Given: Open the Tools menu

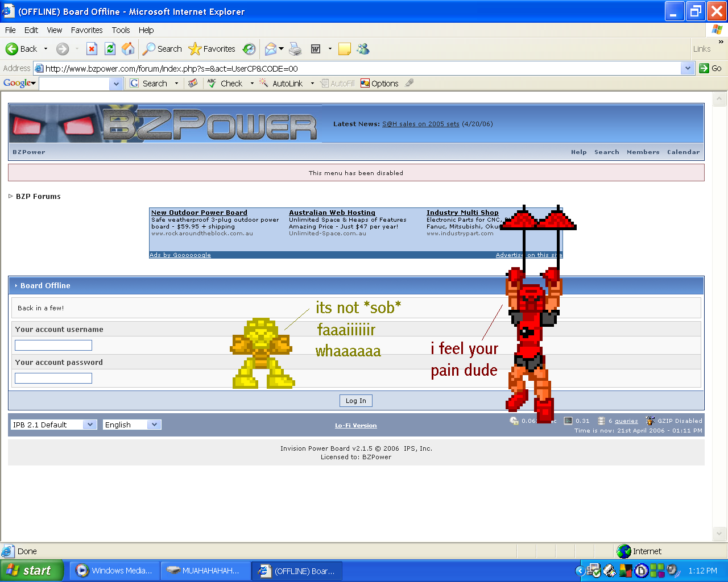Looking at the screenshot, I should 121,30.
